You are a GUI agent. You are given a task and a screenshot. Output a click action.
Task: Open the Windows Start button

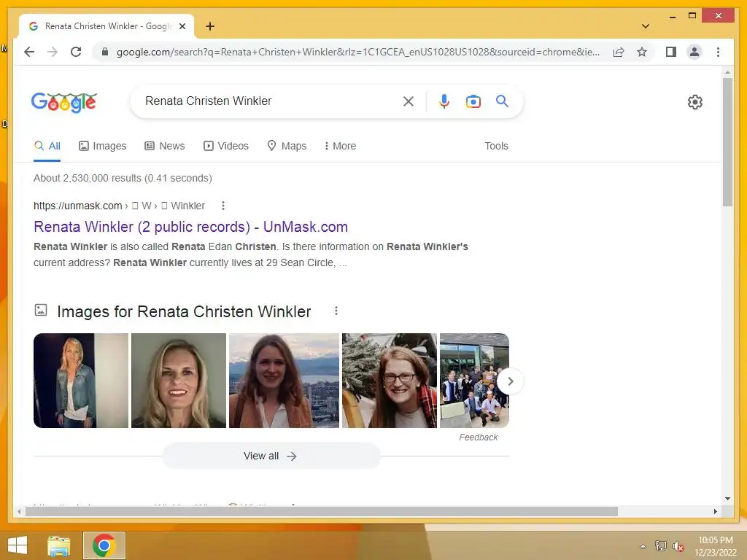coord(18,545)
